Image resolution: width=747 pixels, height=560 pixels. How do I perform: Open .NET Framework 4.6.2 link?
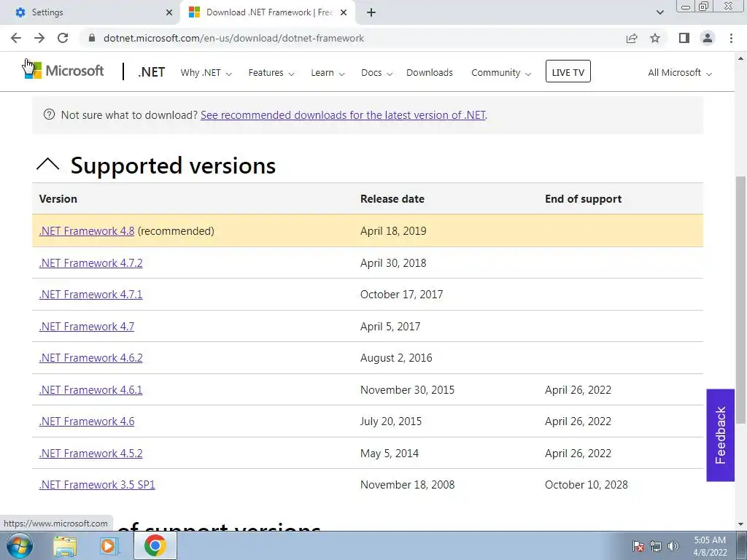pos(90,357)
